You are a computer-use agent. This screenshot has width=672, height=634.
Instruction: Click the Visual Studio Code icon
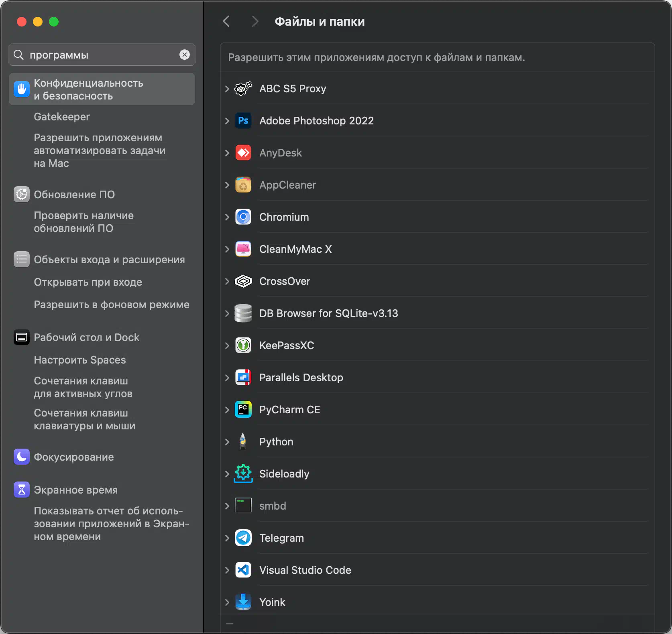coord(243,570)
